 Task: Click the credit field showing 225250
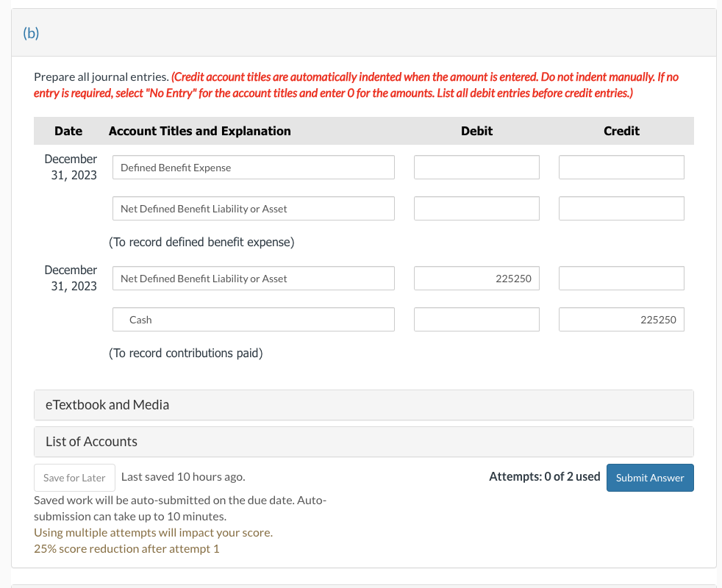coord(621,319)
